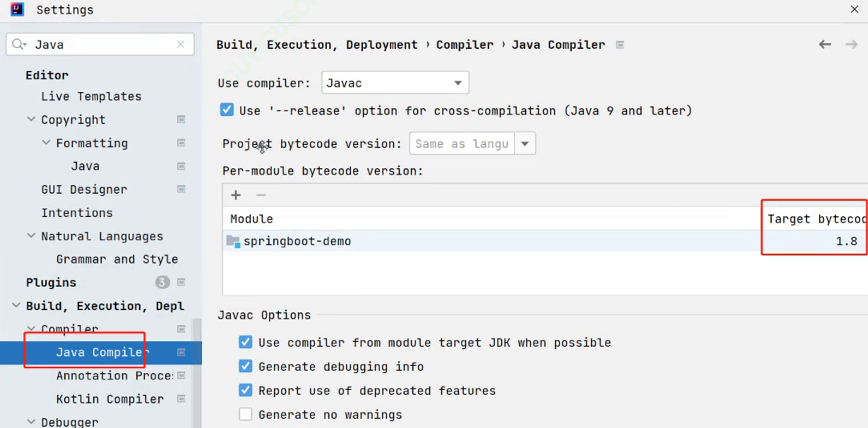The image size is (868, 428).
Task: Click the remove module minus icon
Action: 261,195
